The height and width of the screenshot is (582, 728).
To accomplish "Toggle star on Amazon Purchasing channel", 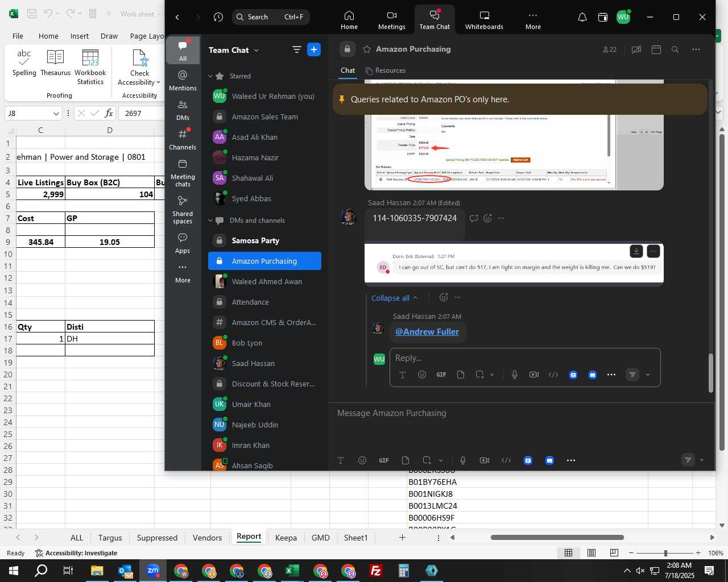I will [367, 49].
